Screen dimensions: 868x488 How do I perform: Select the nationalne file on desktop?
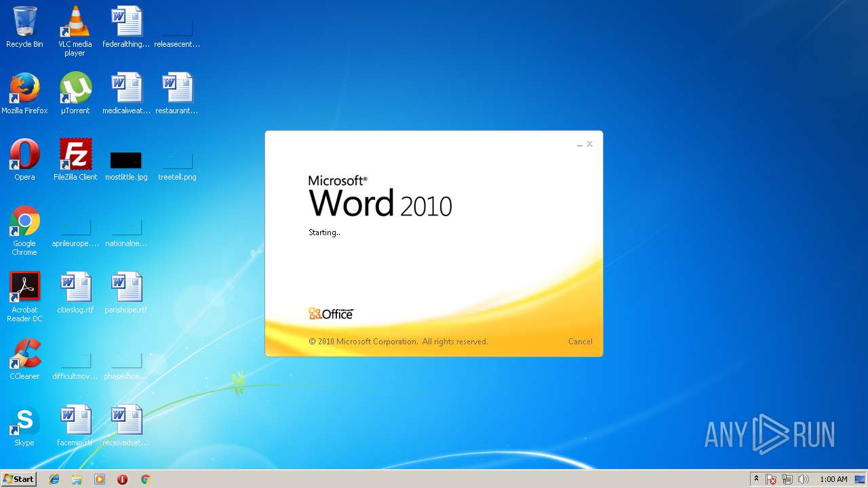tap(126, 232)
